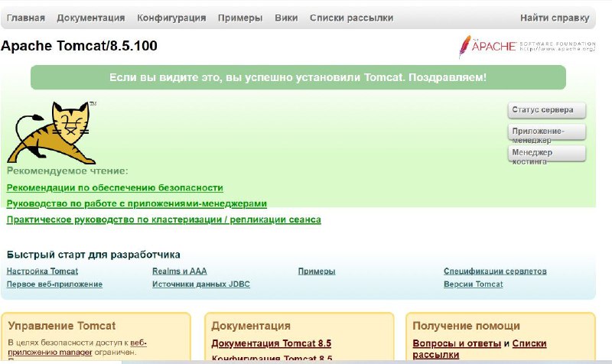Open the Apache Software Foundation logo
This screenshot has width=612, height=364.
[527, 46]
